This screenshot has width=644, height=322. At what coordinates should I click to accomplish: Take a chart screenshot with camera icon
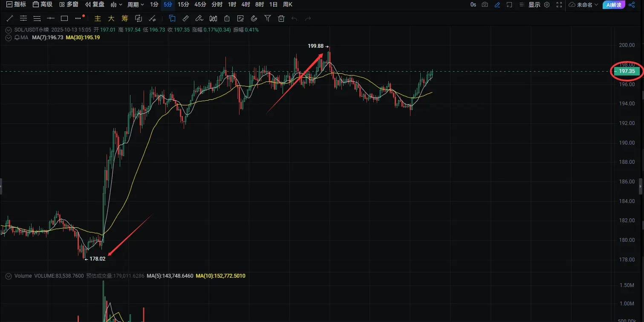pyautogui.click(x=485, y=5)
